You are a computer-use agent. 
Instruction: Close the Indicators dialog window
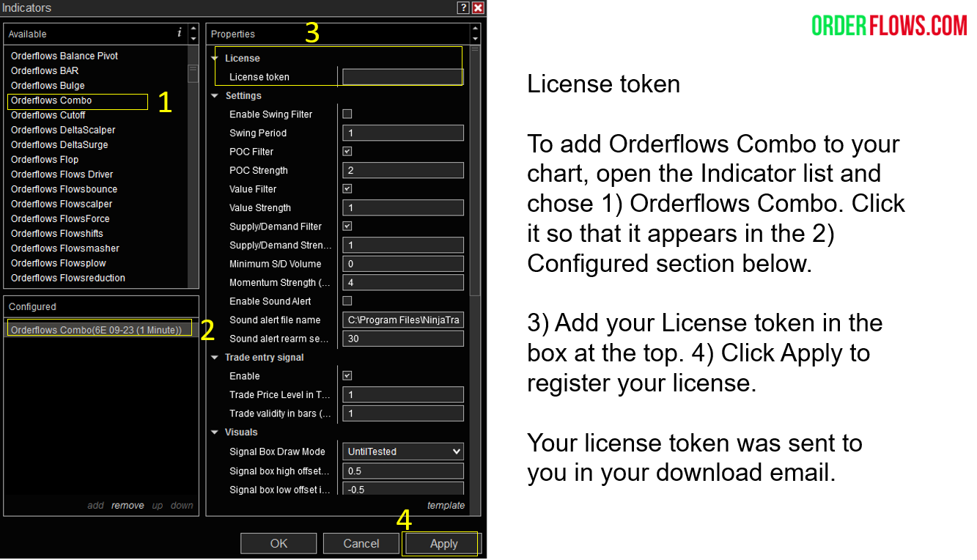(x=478, y=8)
